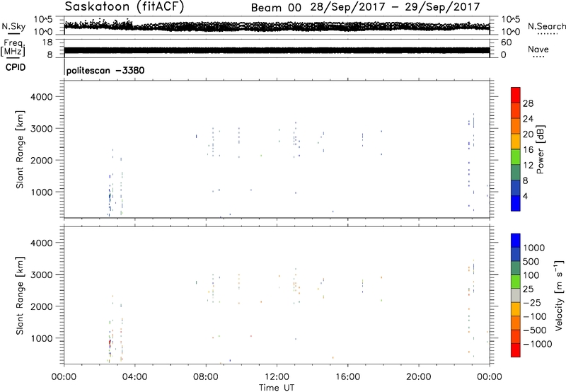This screenshot has width=566, height=392.
Task: Click the politescan -3380 text
Action: point(105,70)
